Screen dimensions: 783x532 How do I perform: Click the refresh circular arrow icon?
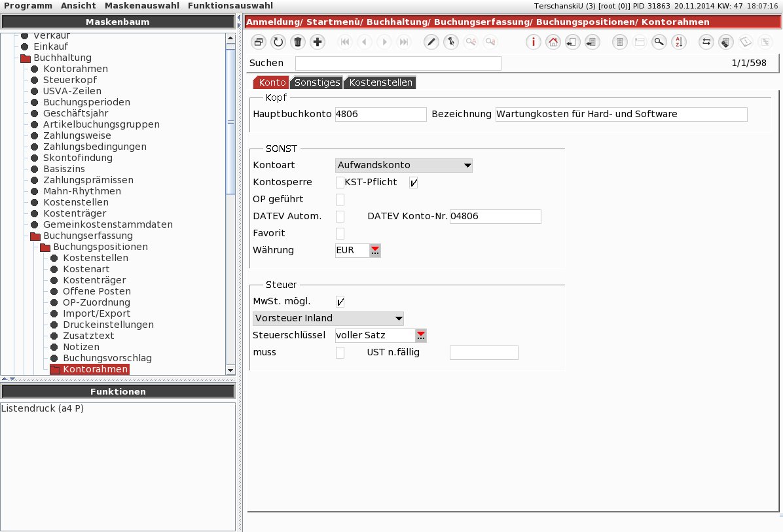(278, 42)
